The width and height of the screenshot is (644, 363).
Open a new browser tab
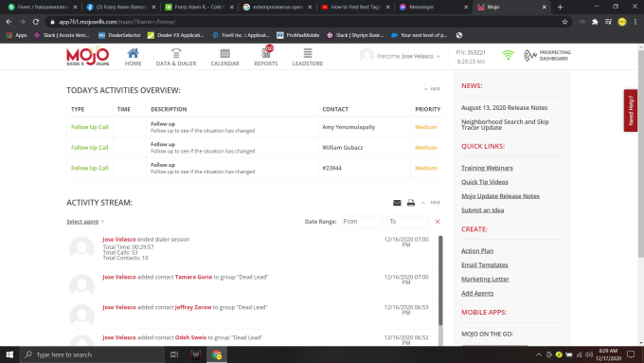(560, 7)
